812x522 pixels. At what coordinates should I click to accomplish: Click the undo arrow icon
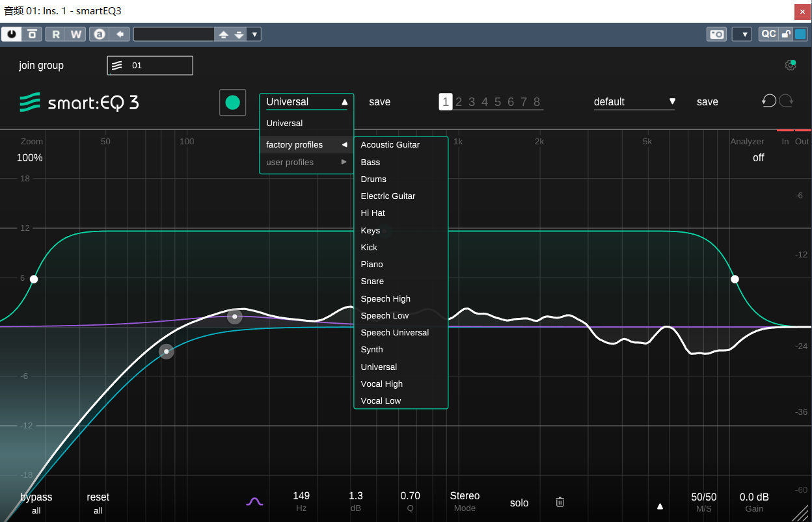click(769, 101)
